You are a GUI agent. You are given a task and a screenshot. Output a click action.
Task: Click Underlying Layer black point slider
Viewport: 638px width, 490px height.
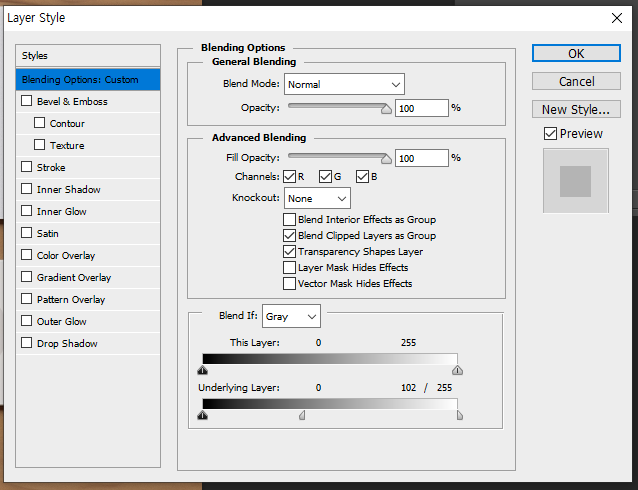click(203, 415)
